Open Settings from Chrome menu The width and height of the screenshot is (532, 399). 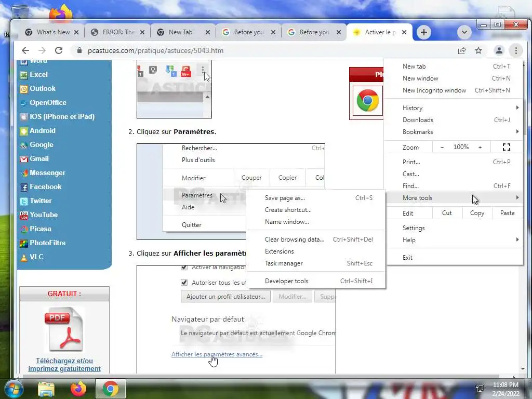[x=455, y=228]
